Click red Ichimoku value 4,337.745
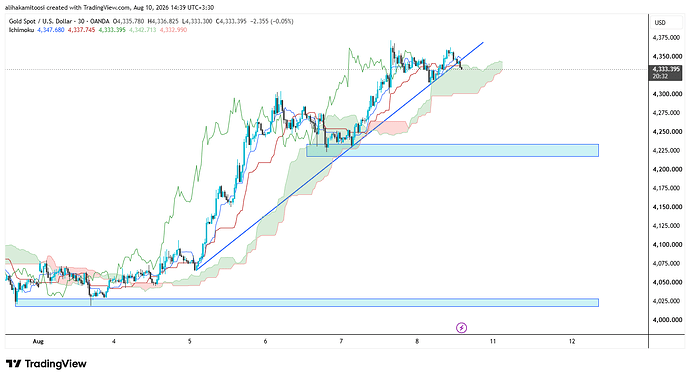This screenshot has height=379, width=690. click(x=81, y=30)
